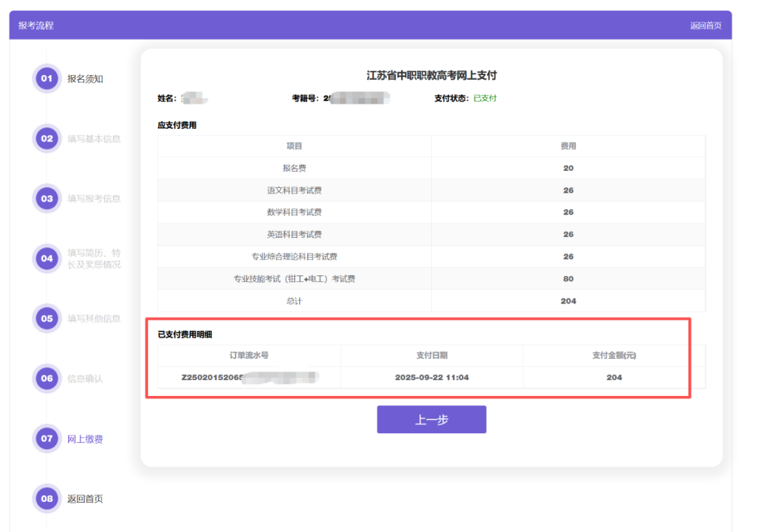The height and width of the screenshot is (532, 757).
Task: Open the 填写基本信息 step
Action: pos(94,139)
